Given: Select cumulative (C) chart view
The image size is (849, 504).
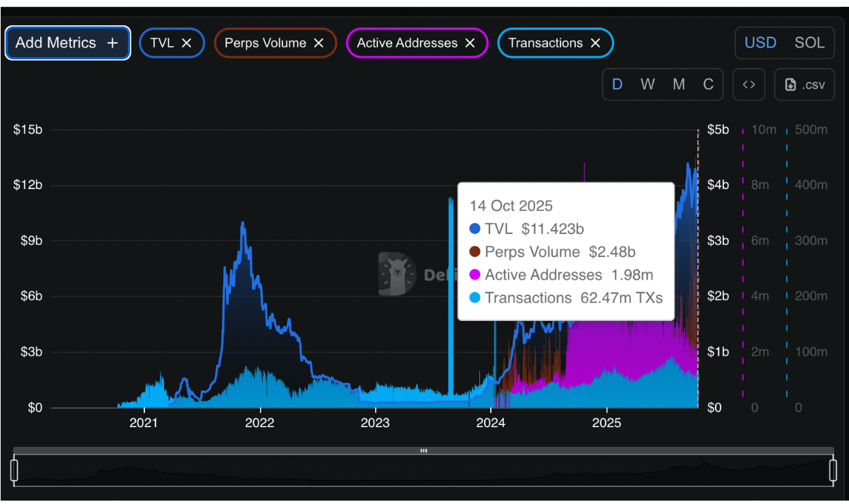Looking at the screenshot, I should click(x=708, y=84).
